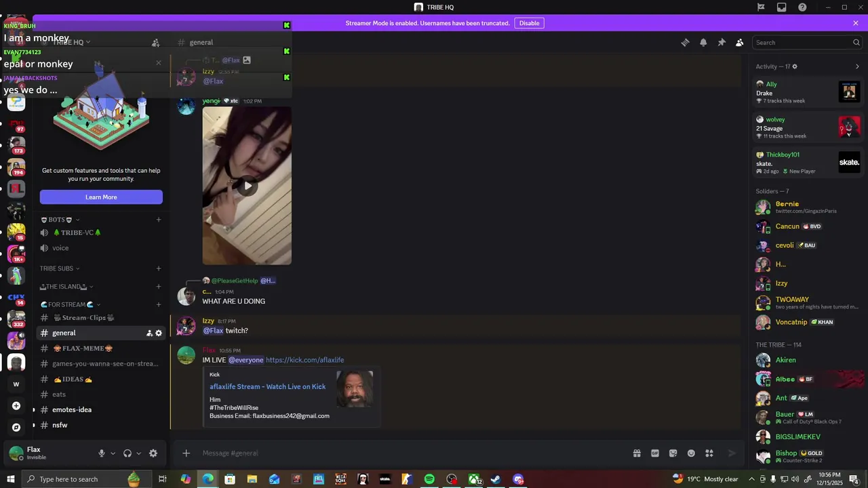Screen dimensions: 868x488
Task: Join the voice channel named voice
Action: 60,248
